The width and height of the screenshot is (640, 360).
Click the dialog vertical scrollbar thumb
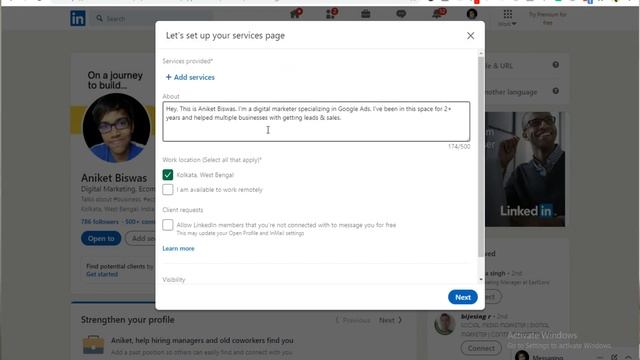tap(481, 157)
